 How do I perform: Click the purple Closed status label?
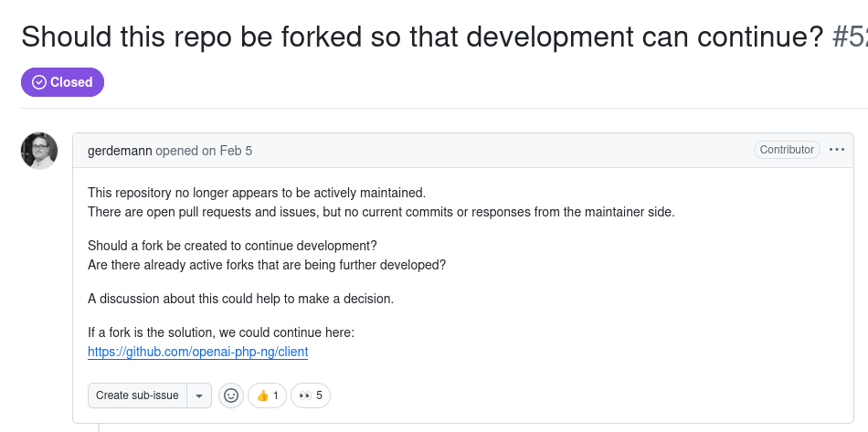63,82
